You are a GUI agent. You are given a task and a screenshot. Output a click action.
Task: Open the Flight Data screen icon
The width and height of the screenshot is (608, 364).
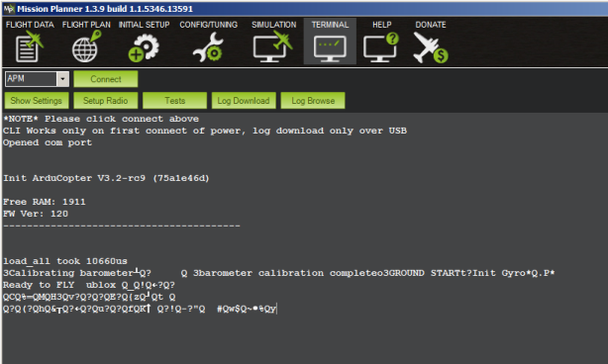(30, 48)
